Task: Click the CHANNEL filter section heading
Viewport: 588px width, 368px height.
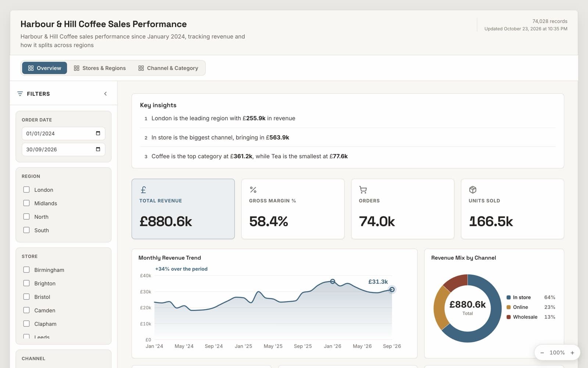Action: [x=33, y=358]
